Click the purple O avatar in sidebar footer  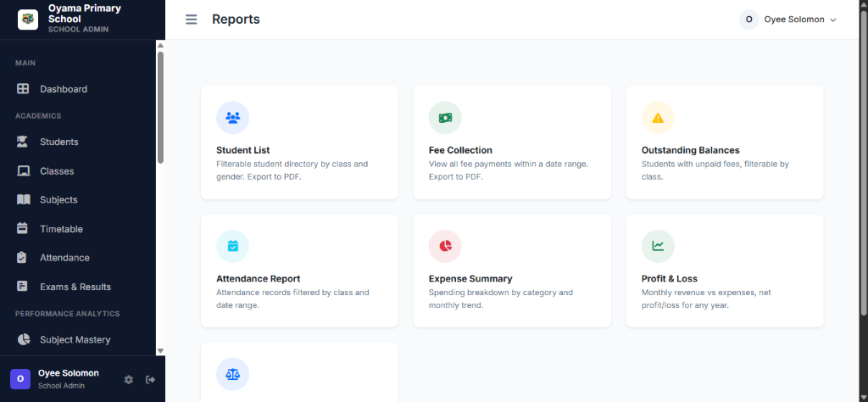[x=20, y=379]
